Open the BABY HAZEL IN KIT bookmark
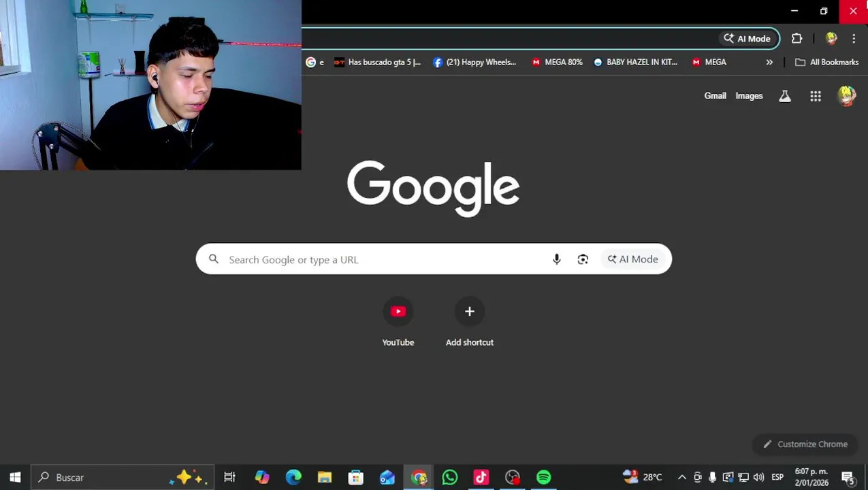The image size is (868, 490). click(635, 62)
